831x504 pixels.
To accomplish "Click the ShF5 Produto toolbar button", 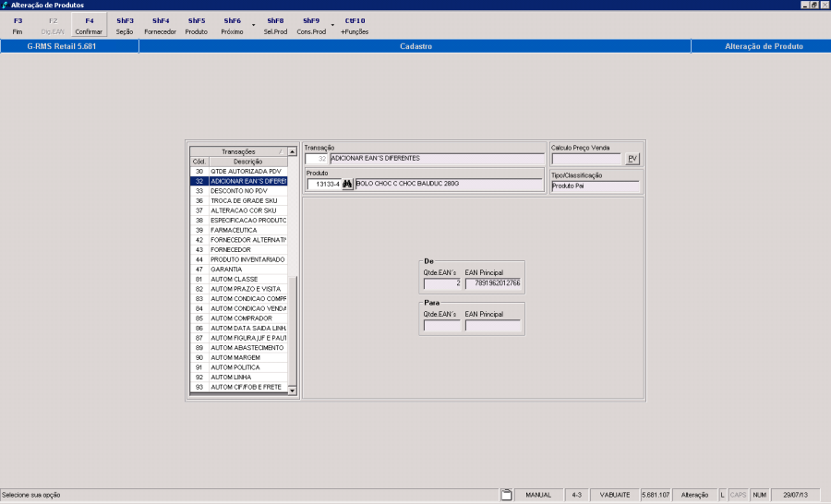I will [196, 26].
